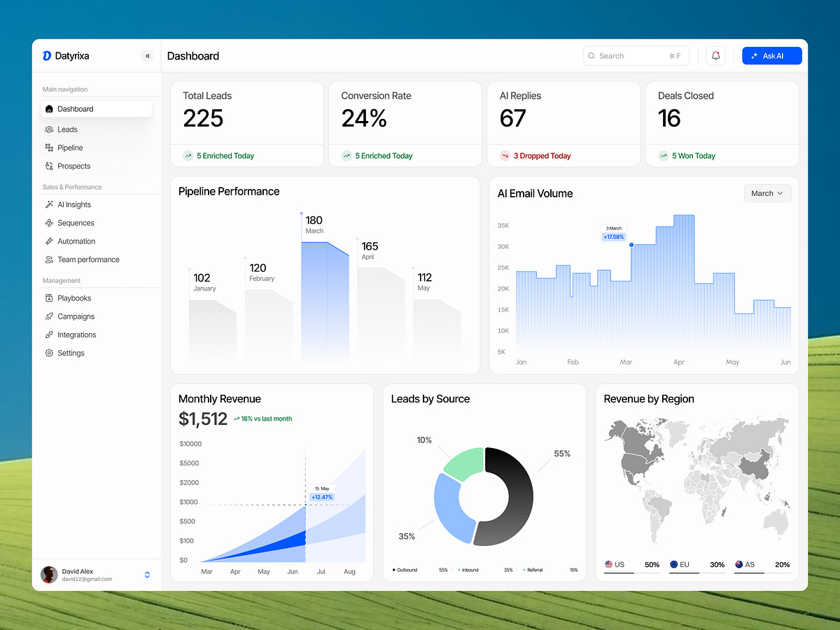Click the Automation sparkle icon
The width and height of the screenshot is (840, 630).
click(x=49, y=241)
